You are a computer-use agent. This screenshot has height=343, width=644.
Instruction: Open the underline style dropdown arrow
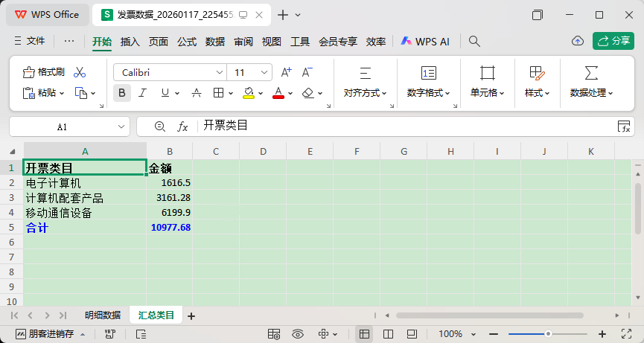[x=177, y=94]
